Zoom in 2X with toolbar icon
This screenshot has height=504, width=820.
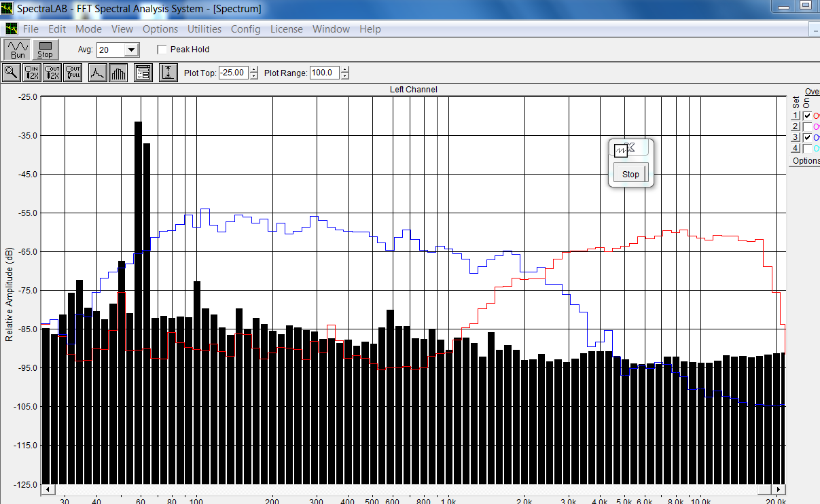(32, 73)
